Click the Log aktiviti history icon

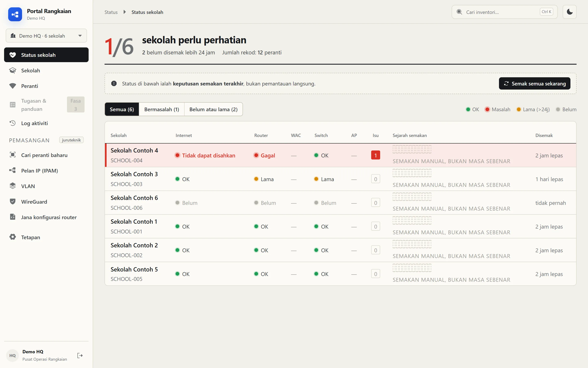pos(13,123)
